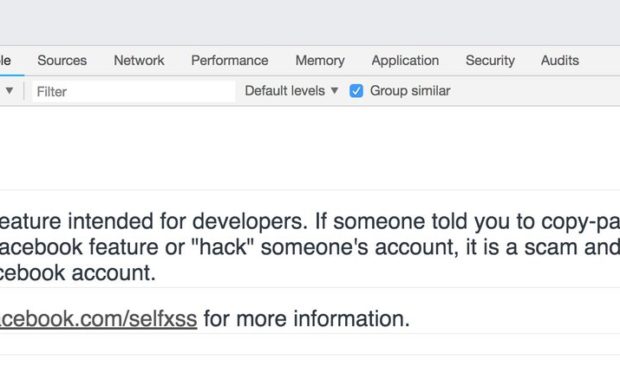
Task: Select the Memory tab
Action: [320, 60]
